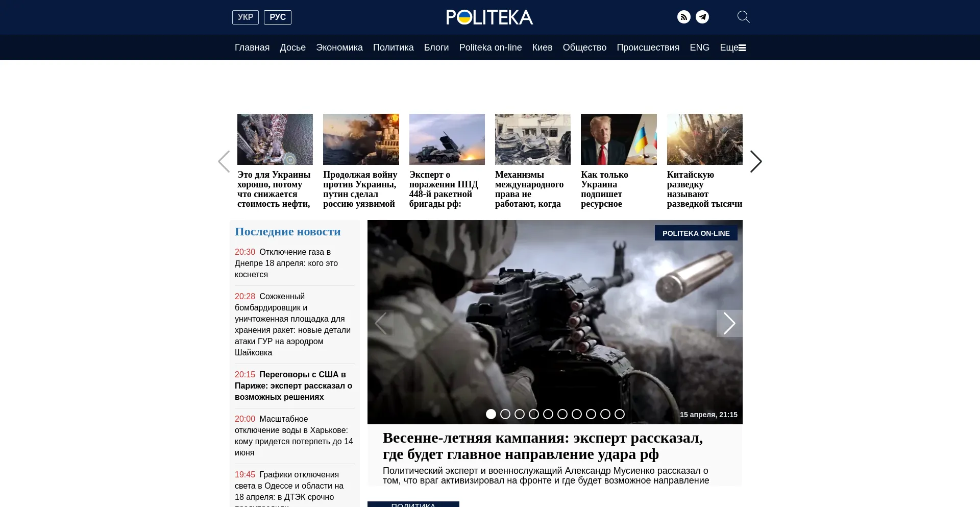Read headline about весенне-летняя кампания
Viewport: 980px width, 507px height.
click(x=543, y=446)
